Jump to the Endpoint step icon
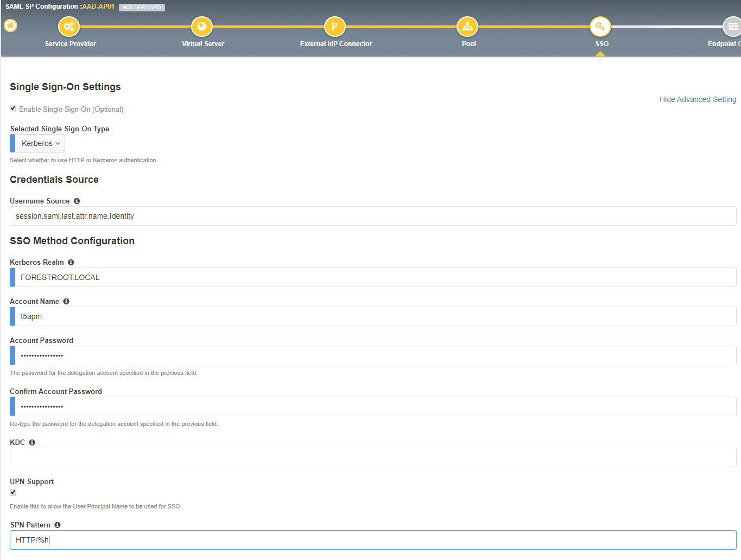This screenshot has height=560, width=741. [x=732, y=26]
